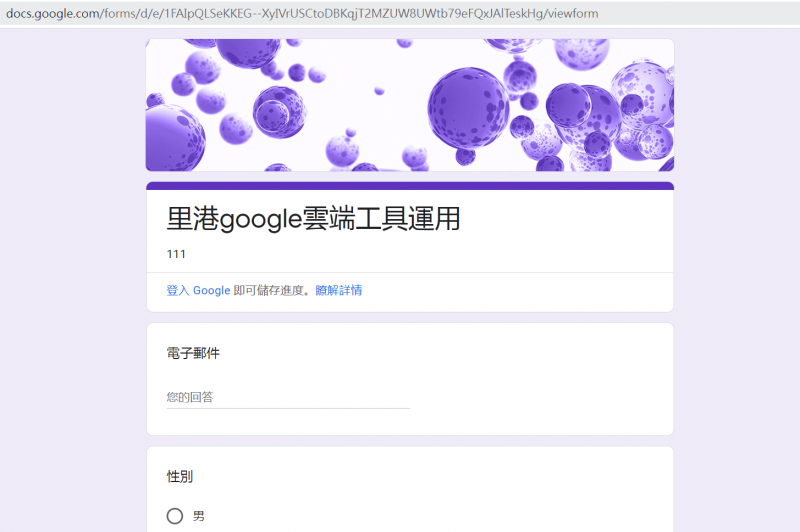Open the 瞭解詳情 learn more link
The width and height of the screenshot is (800, 532).
click(x=339, y=290)
